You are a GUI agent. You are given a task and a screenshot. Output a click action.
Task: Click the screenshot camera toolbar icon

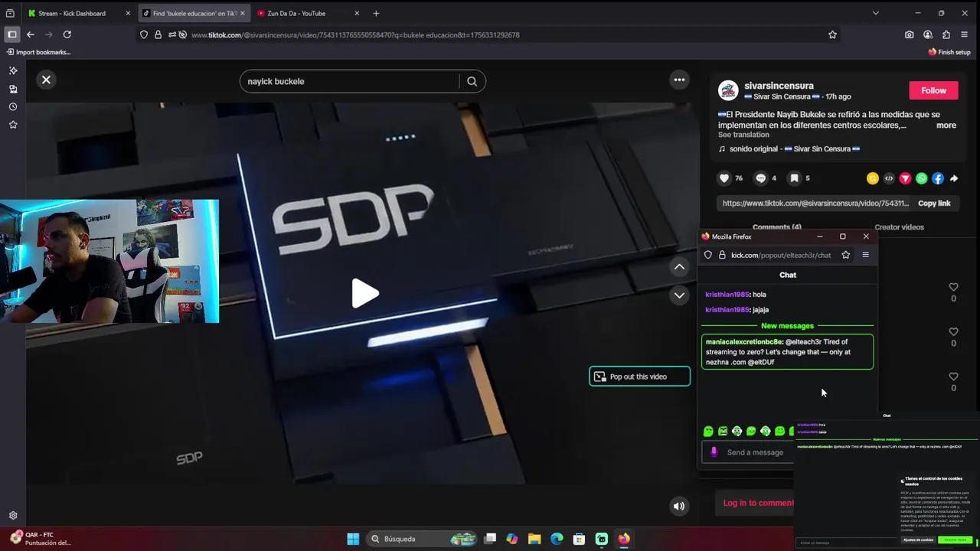(909, 34)
